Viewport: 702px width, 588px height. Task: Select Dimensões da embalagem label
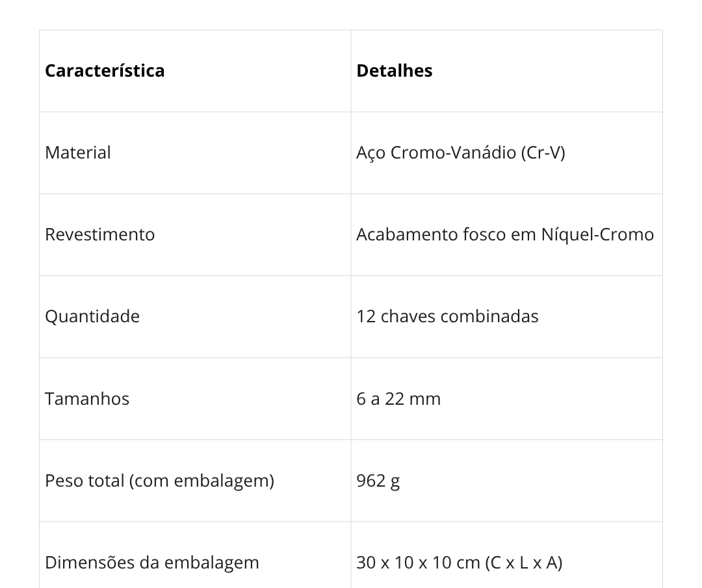click(151, 563)
